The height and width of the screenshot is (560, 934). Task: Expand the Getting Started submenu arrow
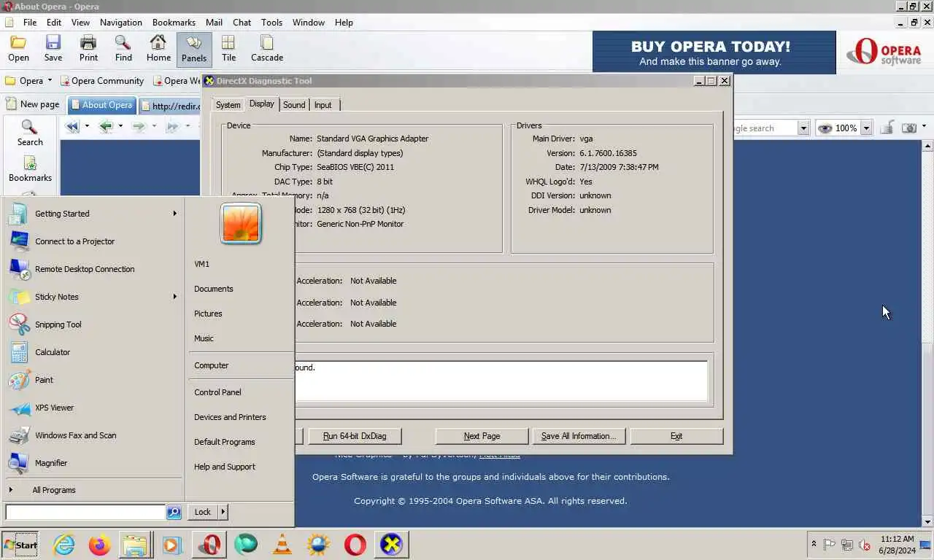pos(174,214)
